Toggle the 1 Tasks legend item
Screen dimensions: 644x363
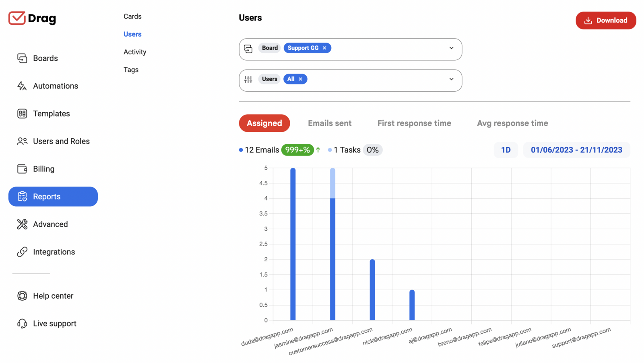coord(344,150)
